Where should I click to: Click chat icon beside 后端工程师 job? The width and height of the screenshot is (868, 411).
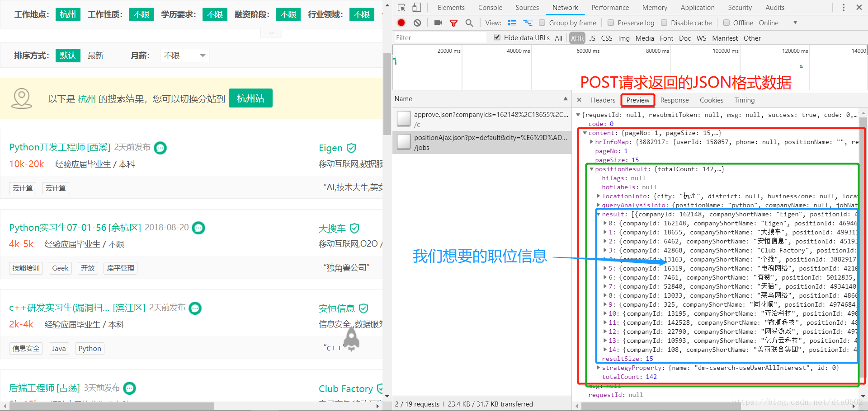pyautogui.click(x=130, y=388)
